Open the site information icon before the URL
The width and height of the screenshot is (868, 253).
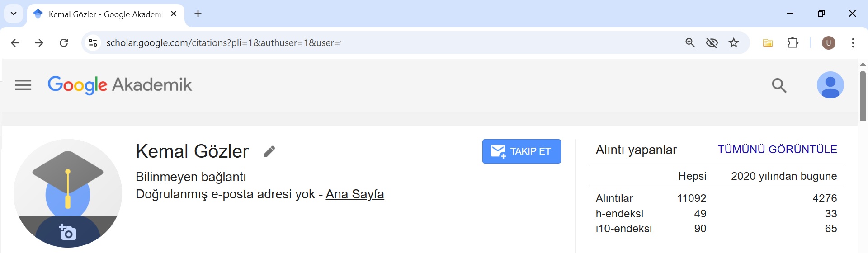click(93, 43)
